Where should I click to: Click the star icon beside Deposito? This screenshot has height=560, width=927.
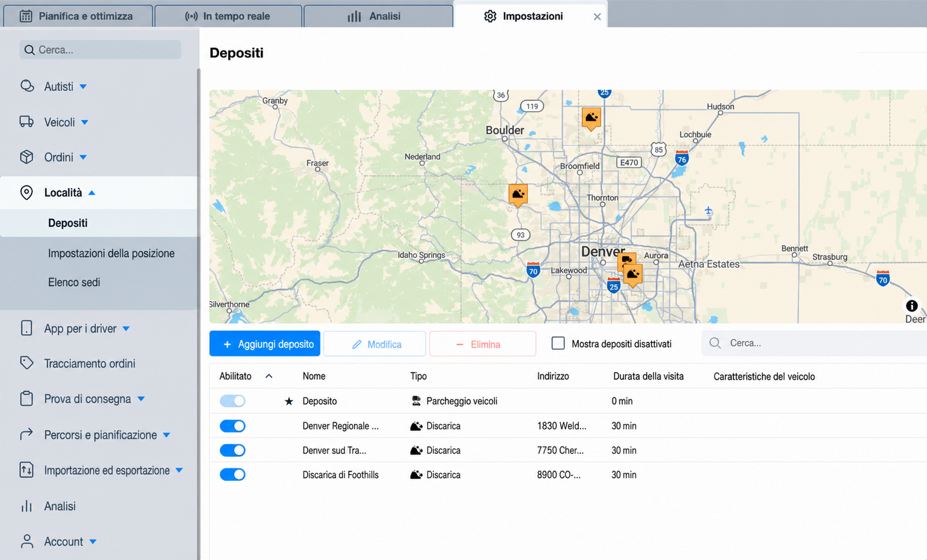point(289,401)
